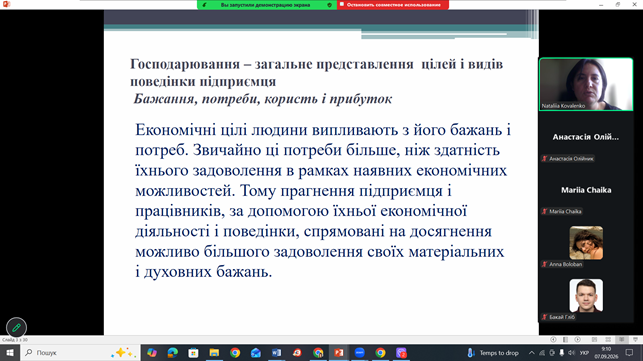The height and width of the screenshot is (361, 643).
Task: Go to previous slide using status bar arrow
Action: 553,340
